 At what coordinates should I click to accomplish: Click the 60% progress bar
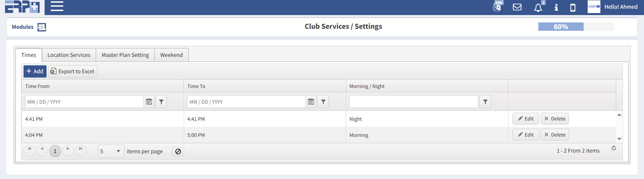(576, 27)
